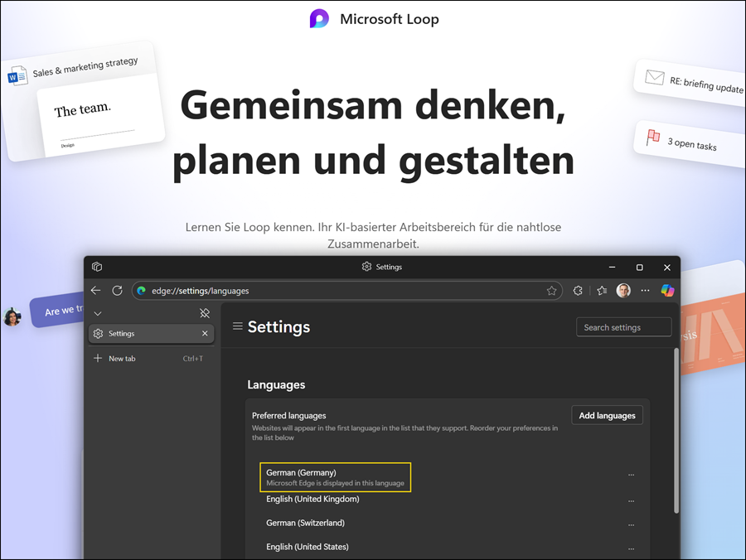Open a New tab from the sidebar
Image resolution: width=746 pixels, height=560 pixels.
pos(120,358)
